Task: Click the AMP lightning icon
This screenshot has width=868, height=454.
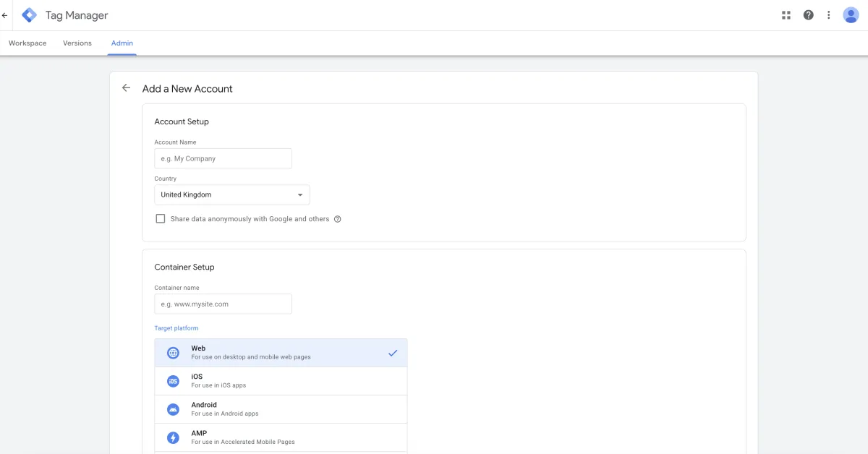Action: [x=173, y=437]
